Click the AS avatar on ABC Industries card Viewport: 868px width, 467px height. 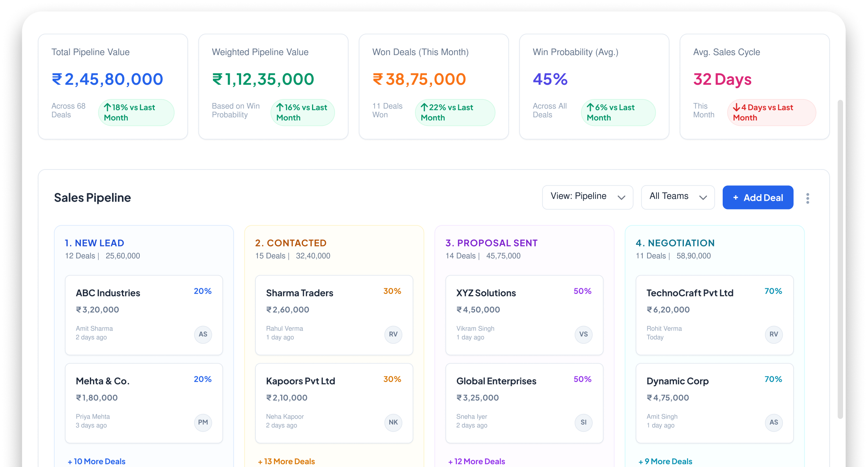(x=203, y=334)
